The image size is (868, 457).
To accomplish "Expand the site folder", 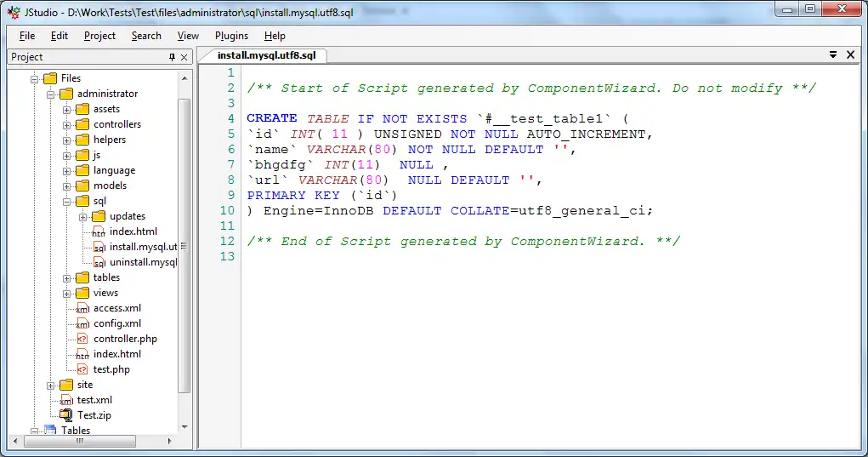I will [x=50, y=385].
